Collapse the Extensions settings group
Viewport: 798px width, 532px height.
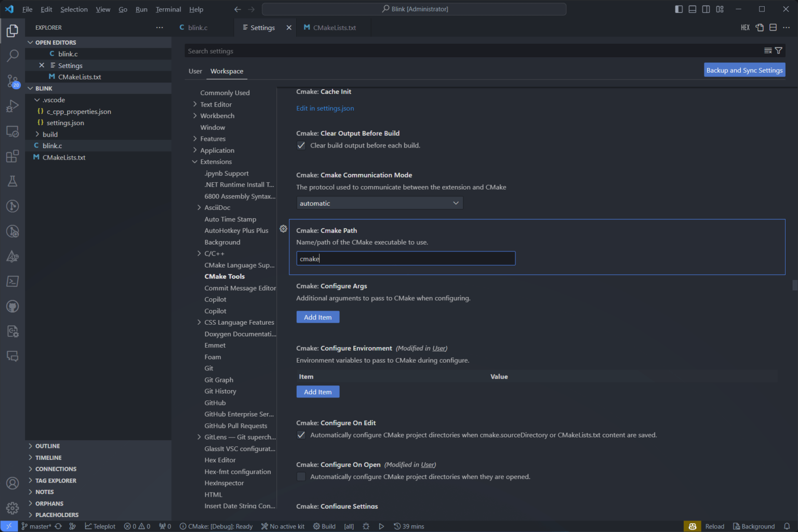pos(194,162)
